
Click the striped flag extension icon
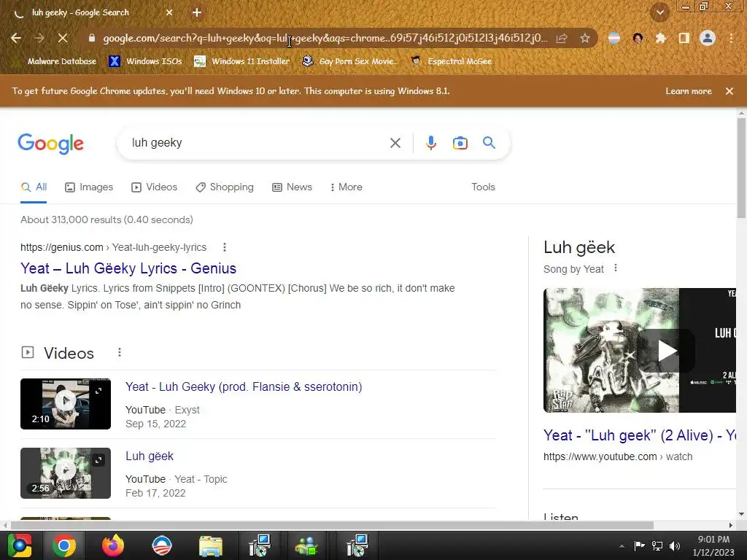[614, 38]
